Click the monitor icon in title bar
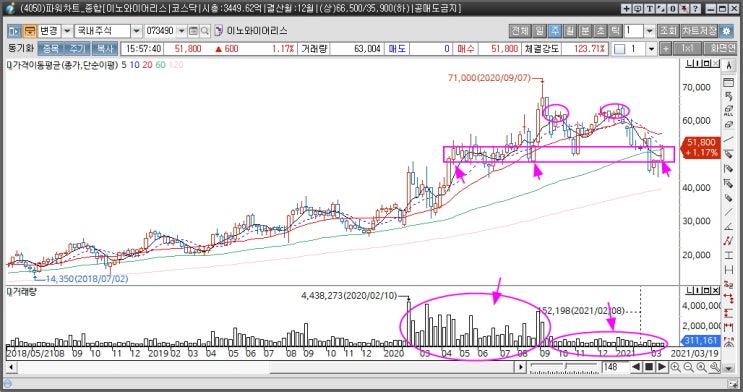Image resolution: width=743 pixels, height=392 pixels. (638, 9)
